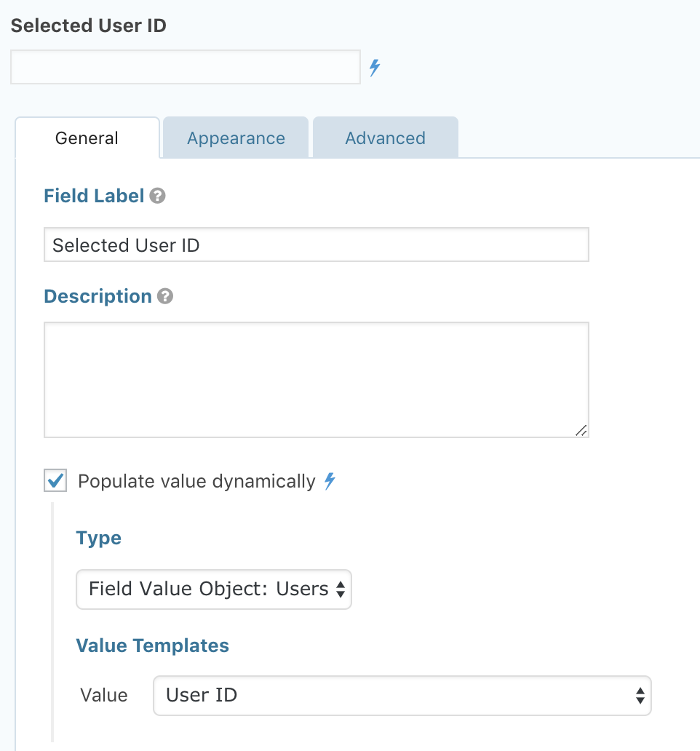Expand the Value dropdown set to User ID
Screen dimensions: 700x751
402,696
